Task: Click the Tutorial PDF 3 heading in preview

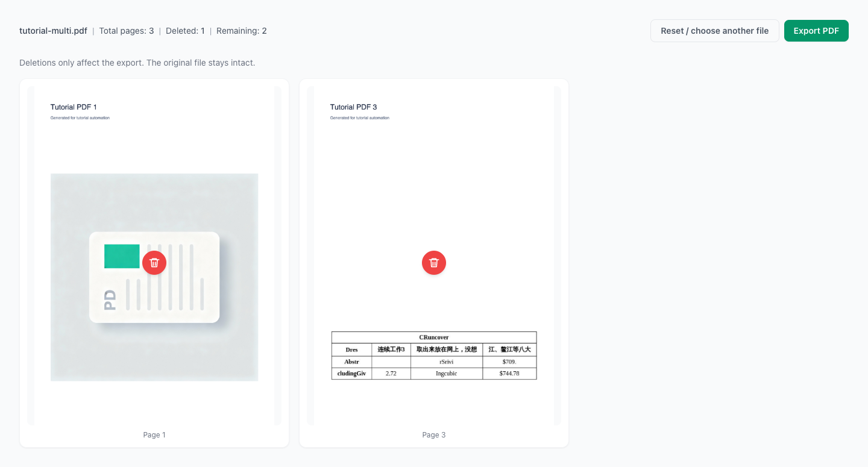Action: [353, 107]
